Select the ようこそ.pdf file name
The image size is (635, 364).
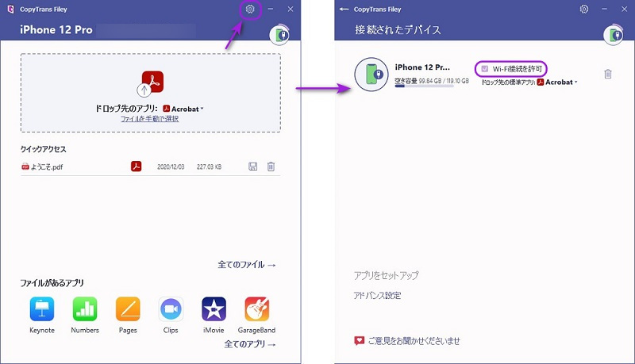(47, 167)
